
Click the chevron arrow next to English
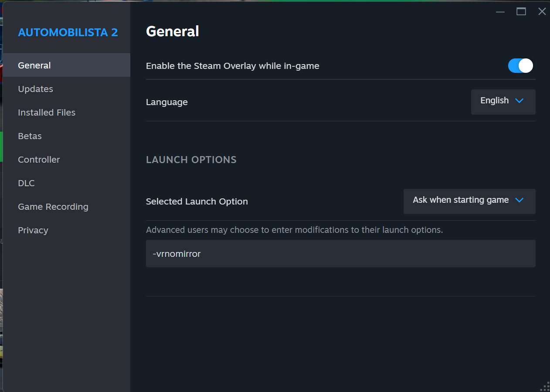point(519,101)
